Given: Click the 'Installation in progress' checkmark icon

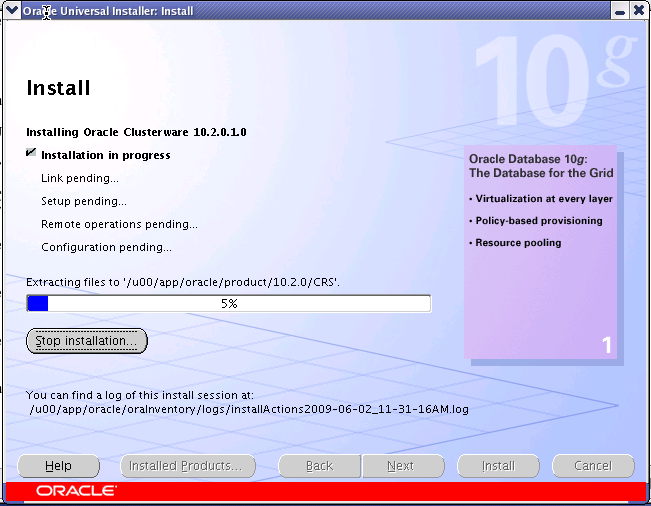Looking at the screenshot, I should (x=31, y=152).
